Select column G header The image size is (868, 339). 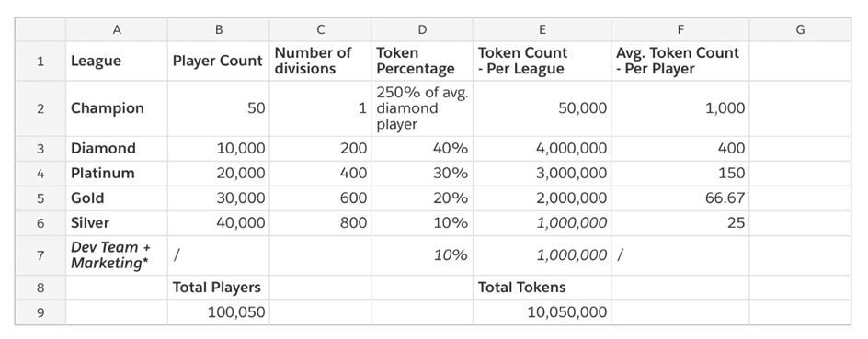(800, 30)
